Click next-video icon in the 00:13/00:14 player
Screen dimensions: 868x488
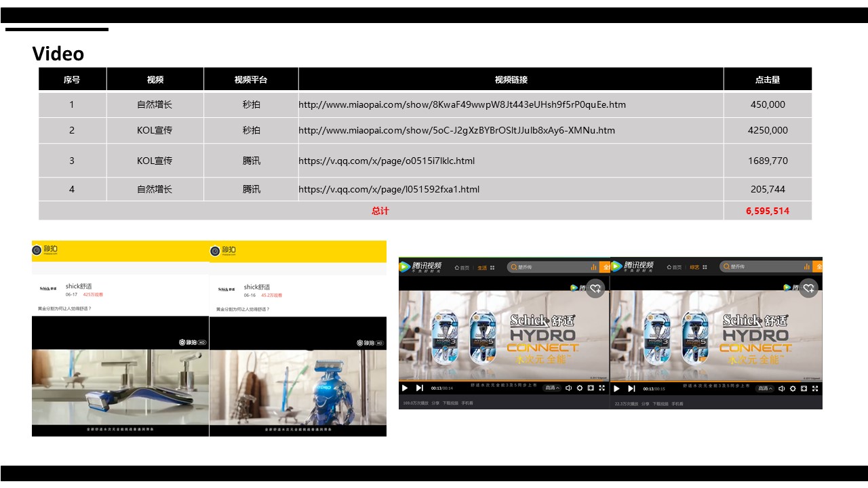[419, 388]
